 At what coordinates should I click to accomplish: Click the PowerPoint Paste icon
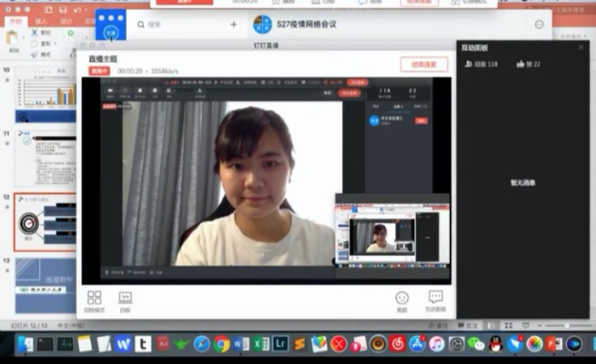click(x=12, y=37)
